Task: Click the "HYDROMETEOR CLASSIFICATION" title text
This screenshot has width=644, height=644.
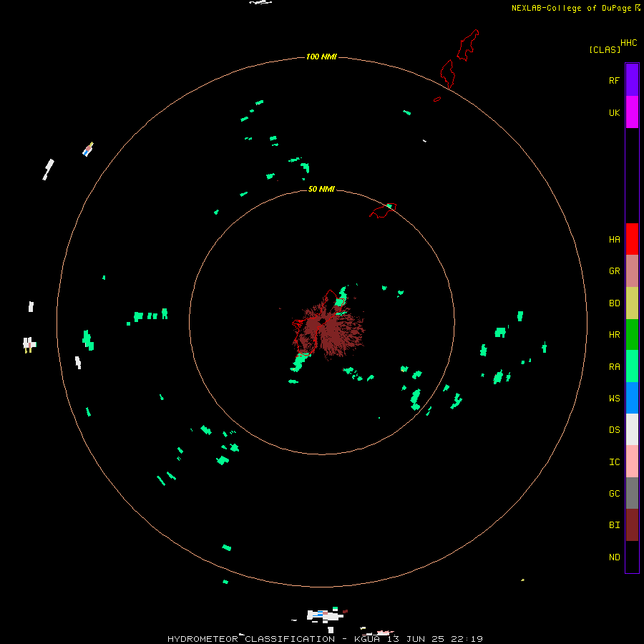Action: [x=251, y=639]
